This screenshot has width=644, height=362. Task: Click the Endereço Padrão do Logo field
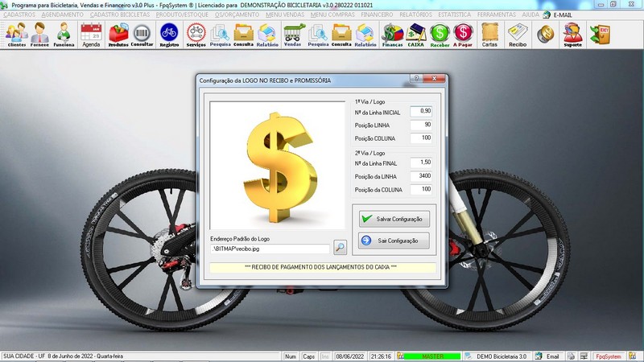(270, 249)
